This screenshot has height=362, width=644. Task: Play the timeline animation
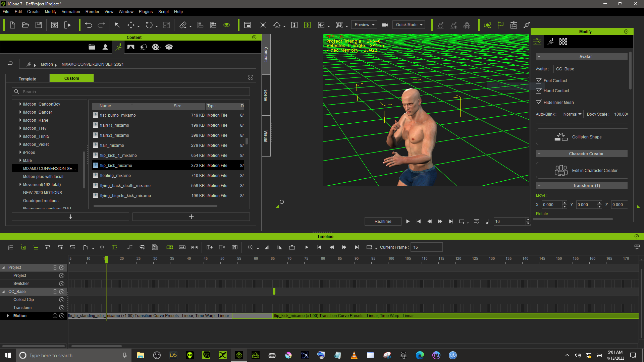tap(307, 248)
